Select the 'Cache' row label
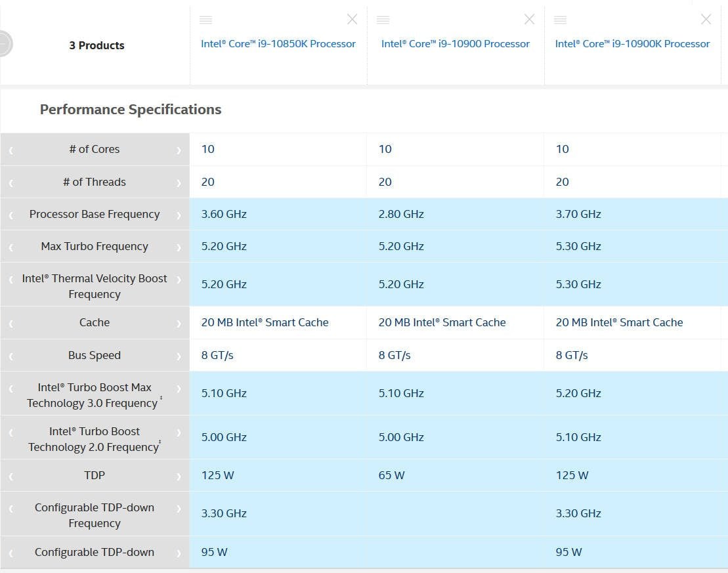The image size is (728, 573). coord(95,322)
